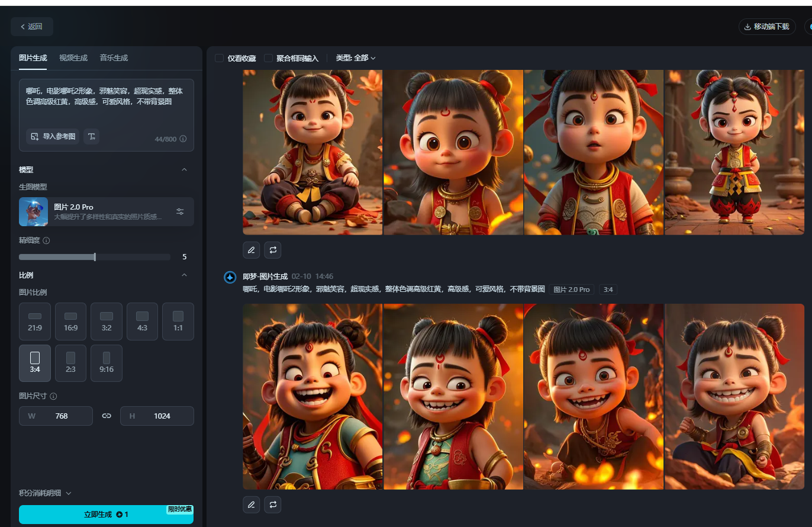Select the 2:3 aspect ratio
Screen dimensions: 812x527
(x=71, y=363)
